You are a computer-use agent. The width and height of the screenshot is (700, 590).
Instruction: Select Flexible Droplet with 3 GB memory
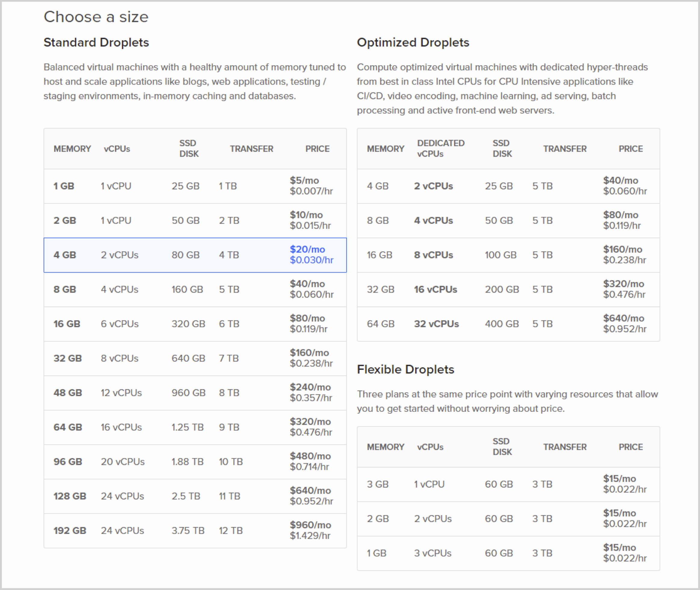click(x=508, y=484)
